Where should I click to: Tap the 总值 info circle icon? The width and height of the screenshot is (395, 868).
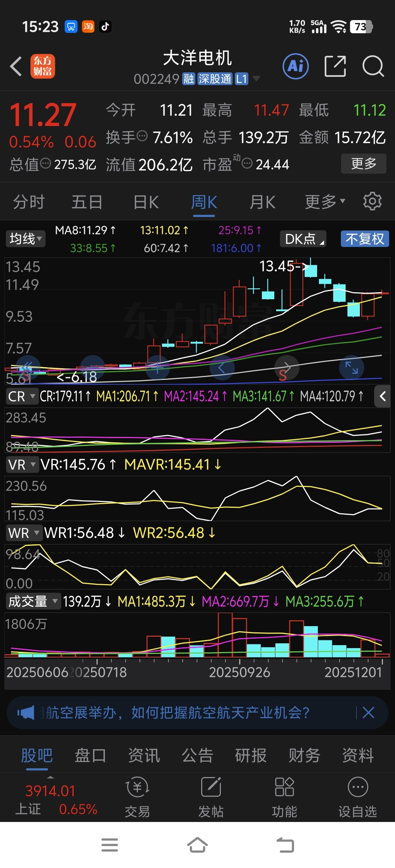[45, 163]
